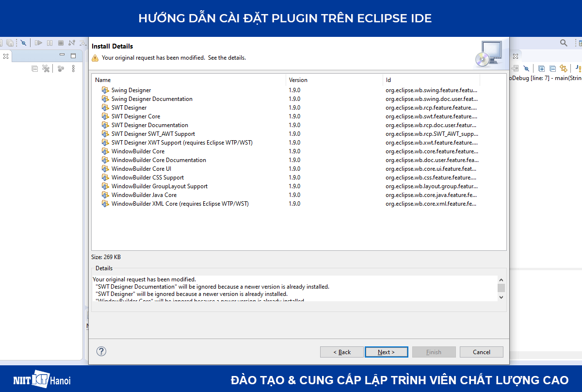Cancel the plugin installation
Image resolution: width=582 pixels, height=392 pixels.
coord(481,352)
